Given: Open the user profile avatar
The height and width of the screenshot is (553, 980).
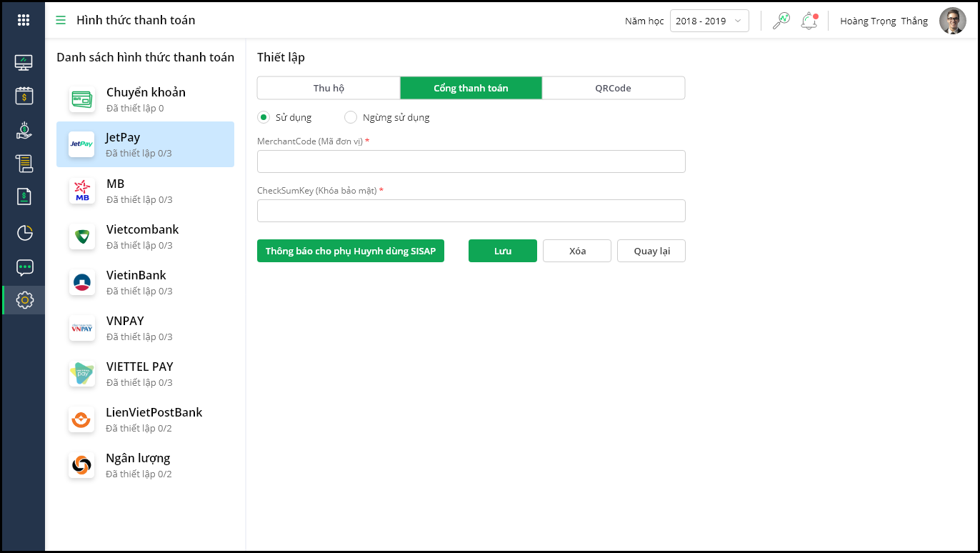Looking at the screenshot, I should 952,21.
